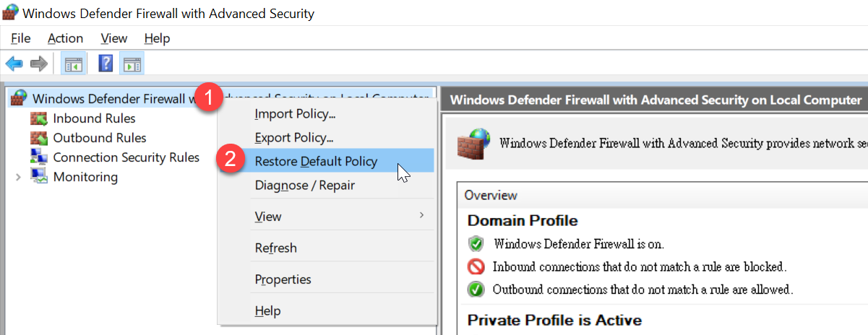Expand the Monitoring tree node
Viewport: 868px width, 335px height.
tap(18, 177)
